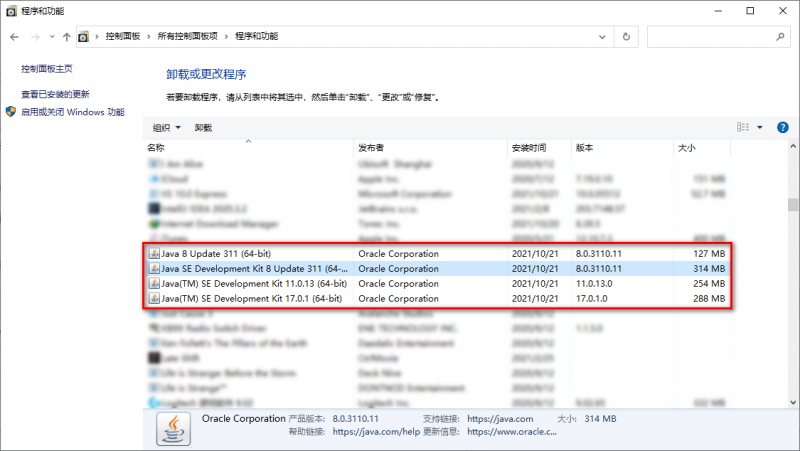The width and height of the screenshot is (800, 451).
Task: Go up one folder level
Action: click(x=66, y=37)
